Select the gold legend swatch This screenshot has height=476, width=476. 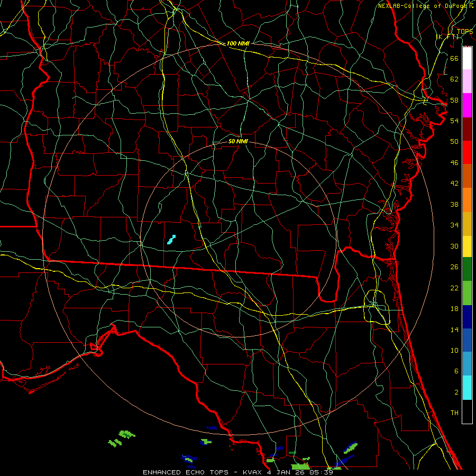click(467, 224)
